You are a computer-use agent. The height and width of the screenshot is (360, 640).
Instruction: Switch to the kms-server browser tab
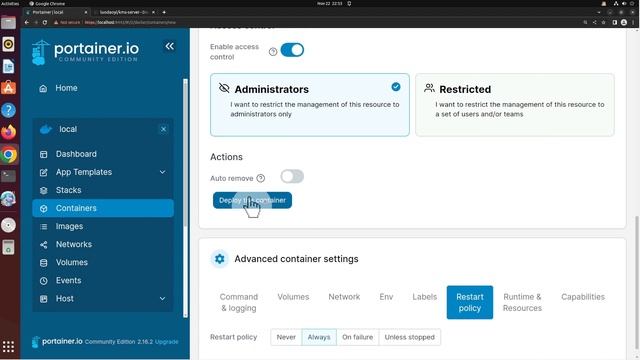124,12
